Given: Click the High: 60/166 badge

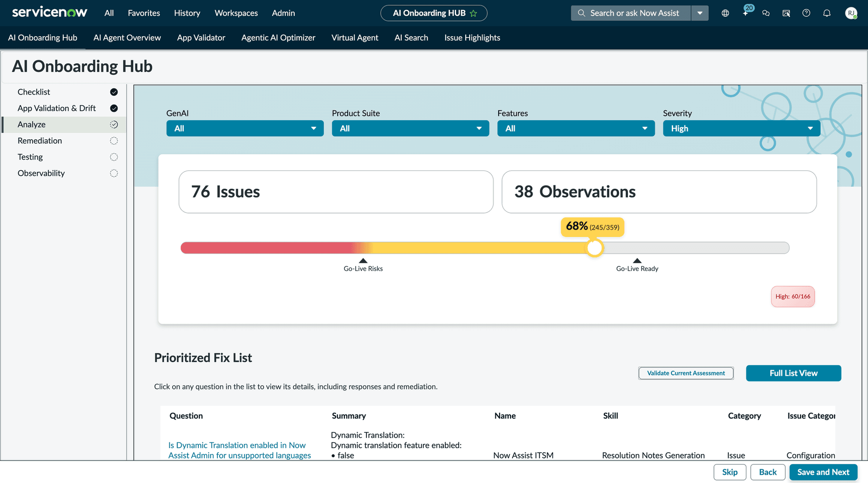Looking at the screenshot, I should point(793,297).
